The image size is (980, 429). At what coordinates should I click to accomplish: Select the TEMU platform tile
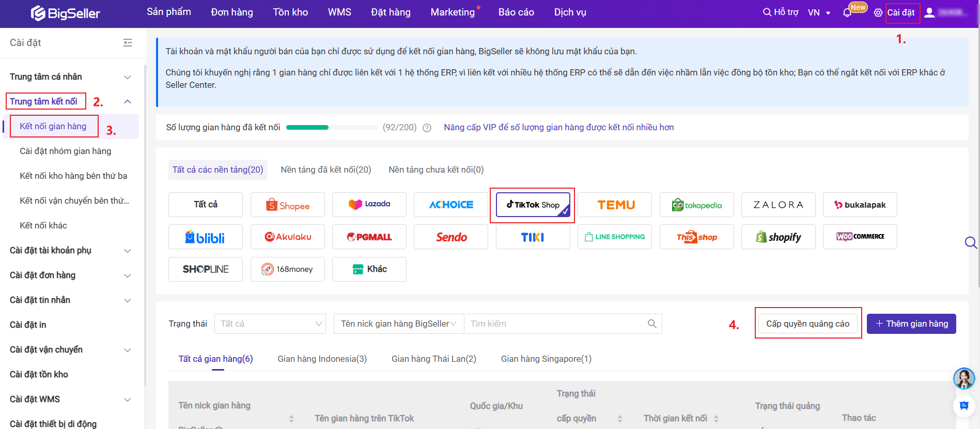point(615,205)
